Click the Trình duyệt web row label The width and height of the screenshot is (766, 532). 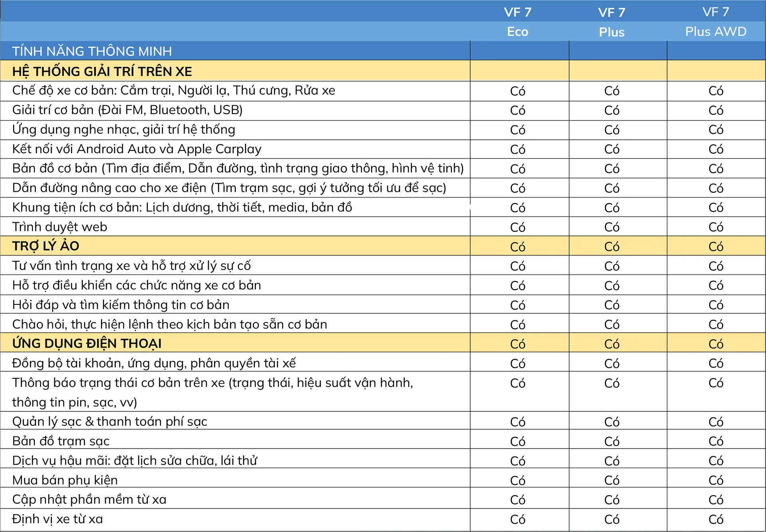click(x=59, y=227)
